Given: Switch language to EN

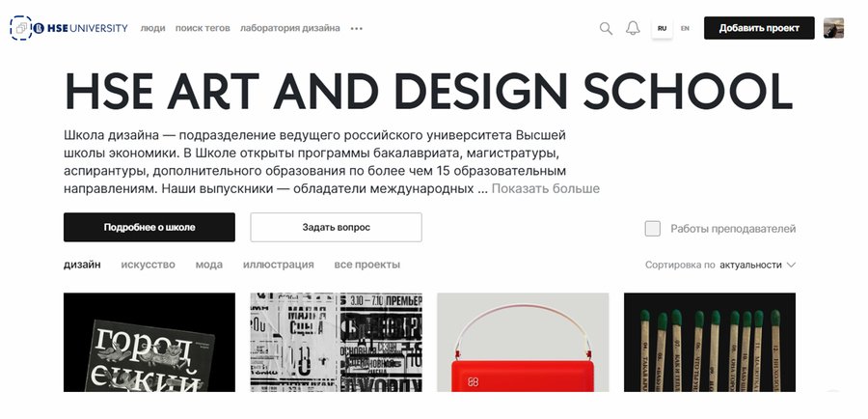Looking at the screenshot, I should (x=686, y=28).
